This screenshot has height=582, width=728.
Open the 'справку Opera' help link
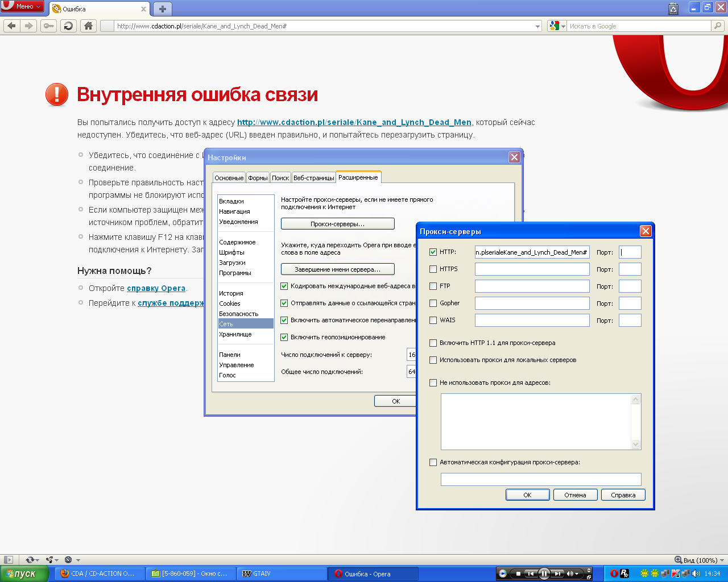156,288
